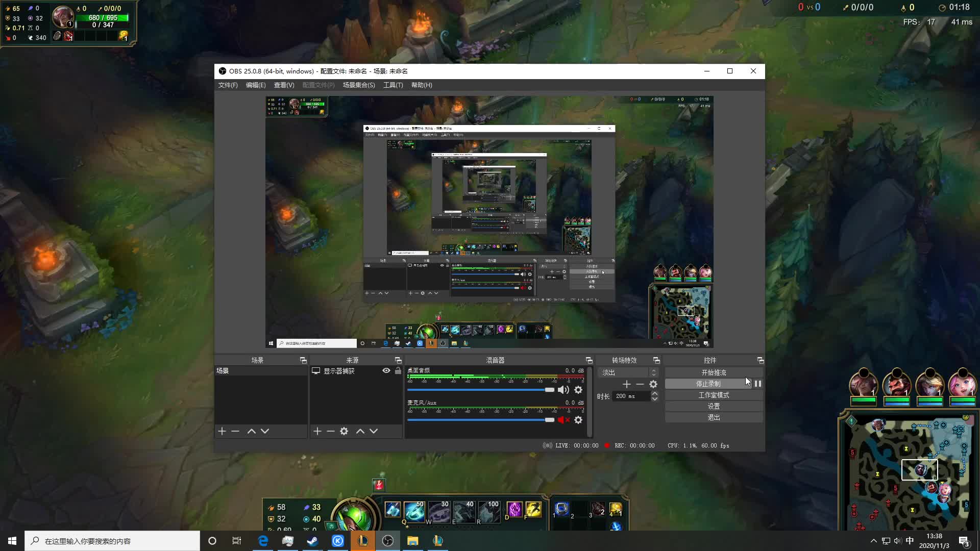980x551 pixels.
Task: Move the source down in 来源 panel
Action: click(374, 431)
